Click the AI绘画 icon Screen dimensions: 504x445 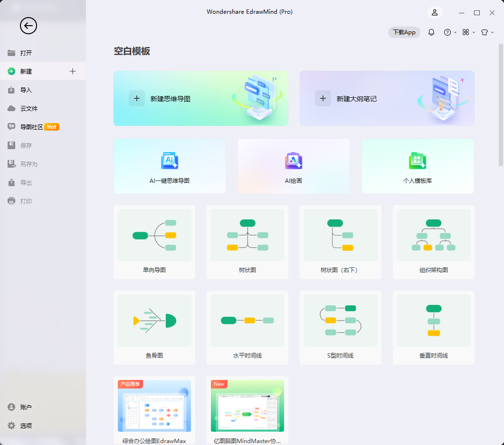click(294, 161)
